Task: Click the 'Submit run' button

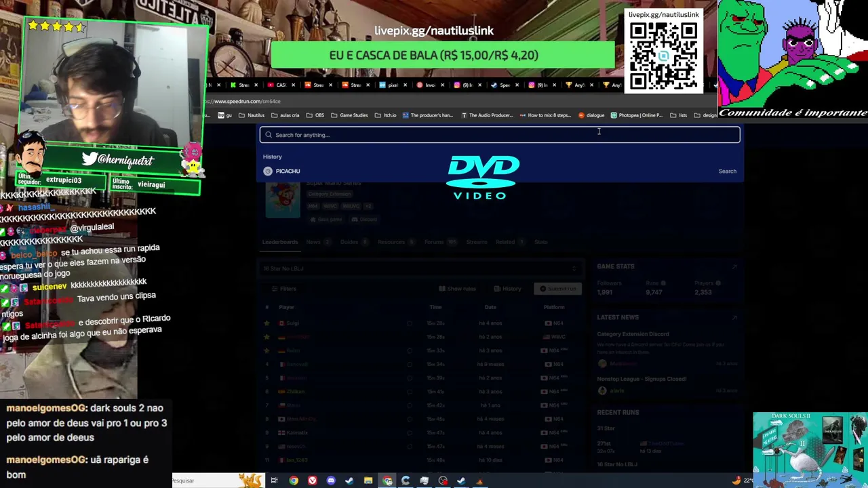Action: [x=558, y=289]
